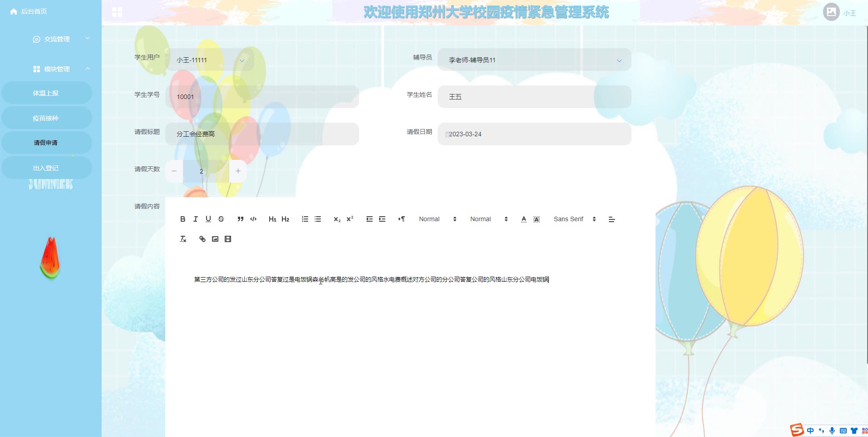Apply italic formatting in editor toolbar

tap(195, 219)
